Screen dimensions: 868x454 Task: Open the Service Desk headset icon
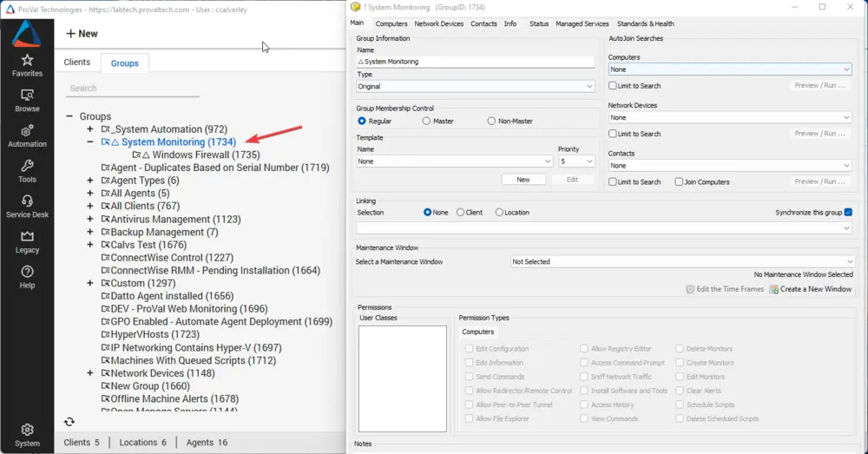pos(27,201)
